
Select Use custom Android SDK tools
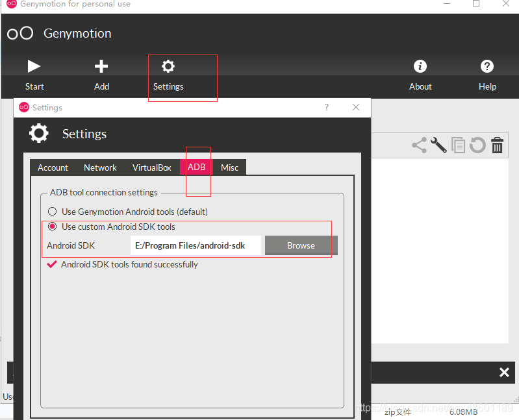[x=112, y=227]
